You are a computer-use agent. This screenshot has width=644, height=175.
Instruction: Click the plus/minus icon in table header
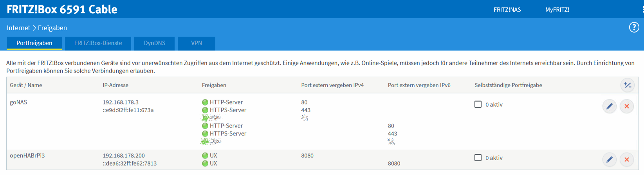(628, 85)
